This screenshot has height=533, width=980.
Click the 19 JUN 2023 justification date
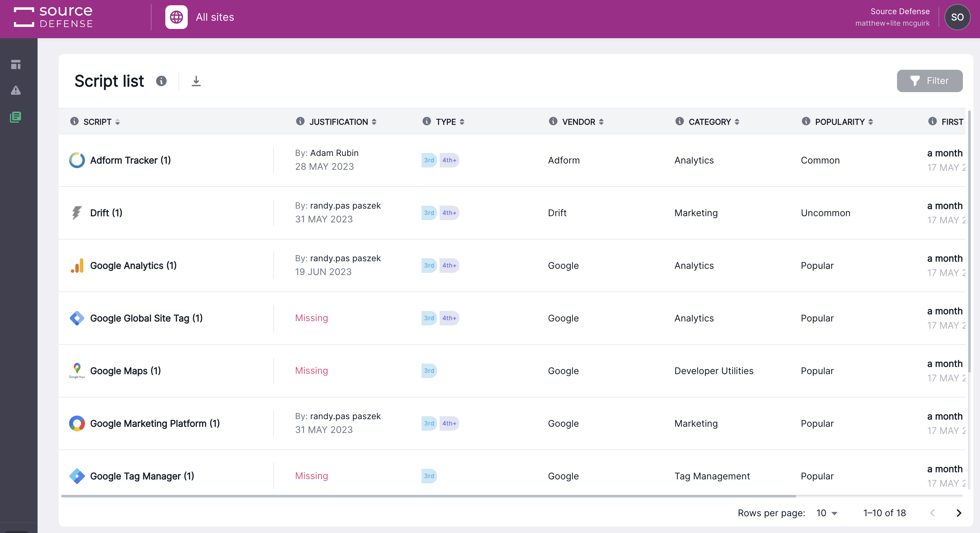point(323,272)
